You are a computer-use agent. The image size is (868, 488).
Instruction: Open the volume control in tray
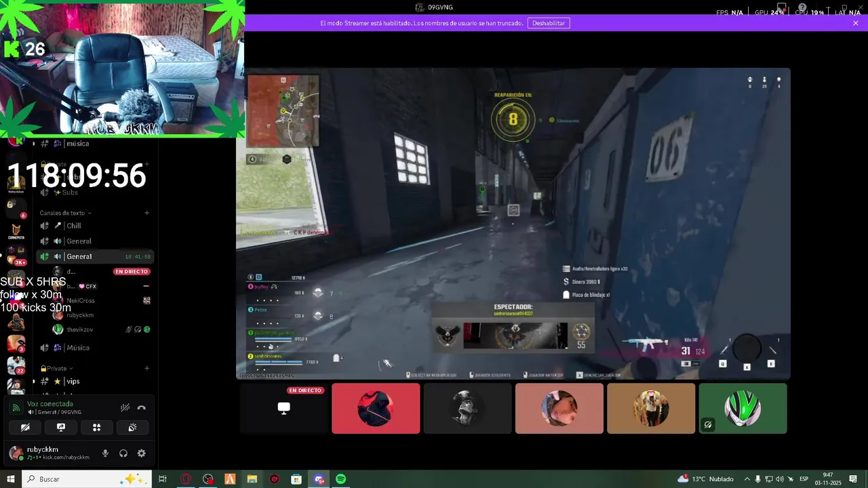[x=780, y=479]
